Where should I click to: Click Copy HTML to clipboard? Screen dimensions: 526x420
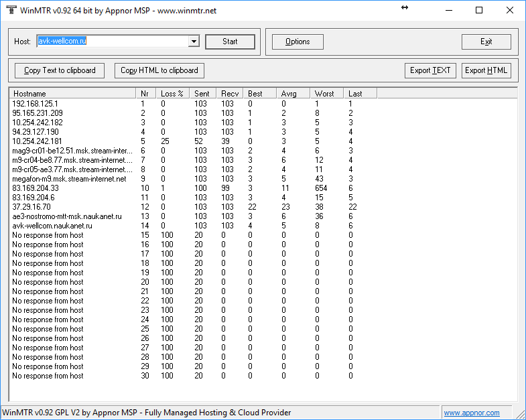[159, 70]
